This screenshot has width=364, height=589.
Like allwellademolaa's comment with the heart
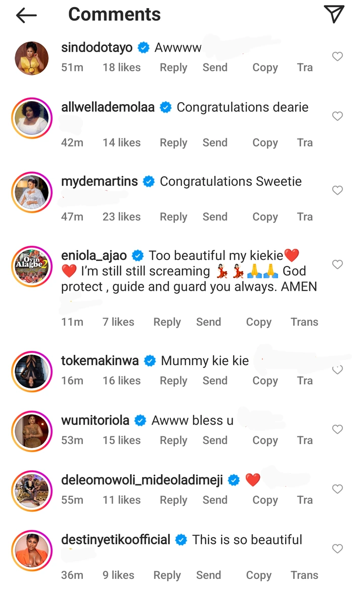coord(337,116)
